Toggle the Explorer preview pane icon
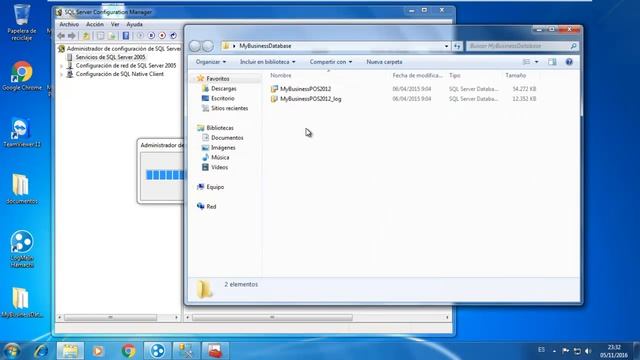The image size is (640, 360). 552,62
